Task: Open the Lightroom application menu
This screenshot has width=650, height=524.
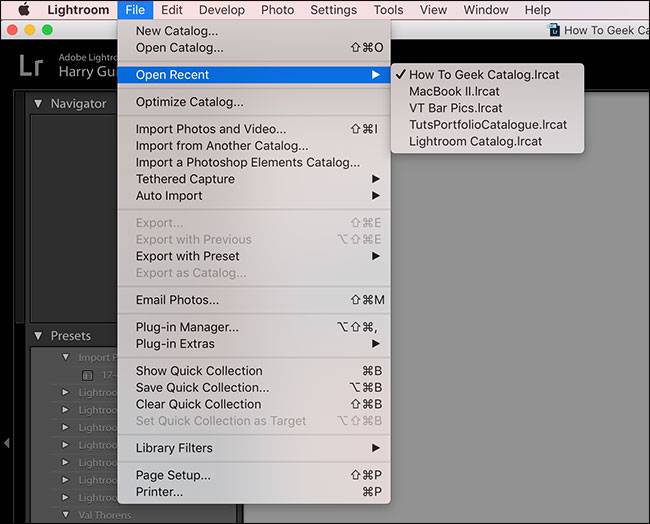Action: [x=78, y=10]
